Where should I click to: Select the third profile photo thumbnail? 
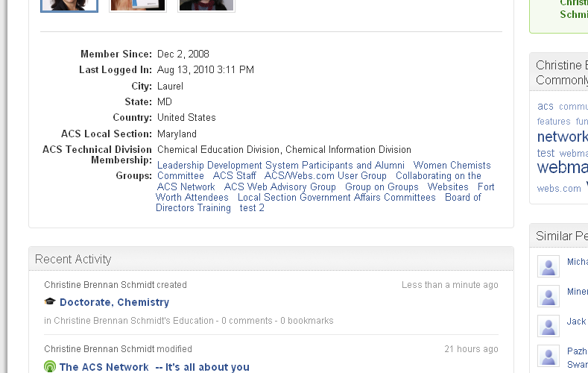coord(206,5)
